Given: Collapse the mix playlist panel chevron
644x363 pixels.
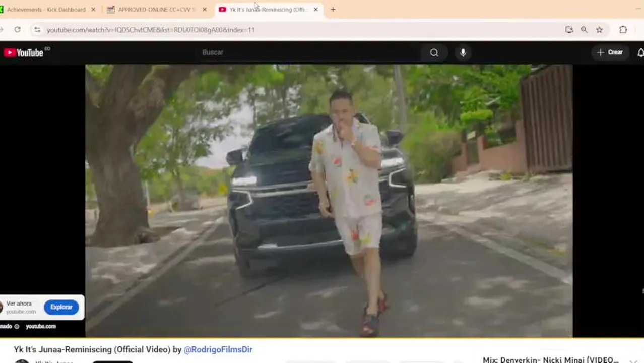Looking at the screenshot, I should pyautogui.click(x=633, y=361).
